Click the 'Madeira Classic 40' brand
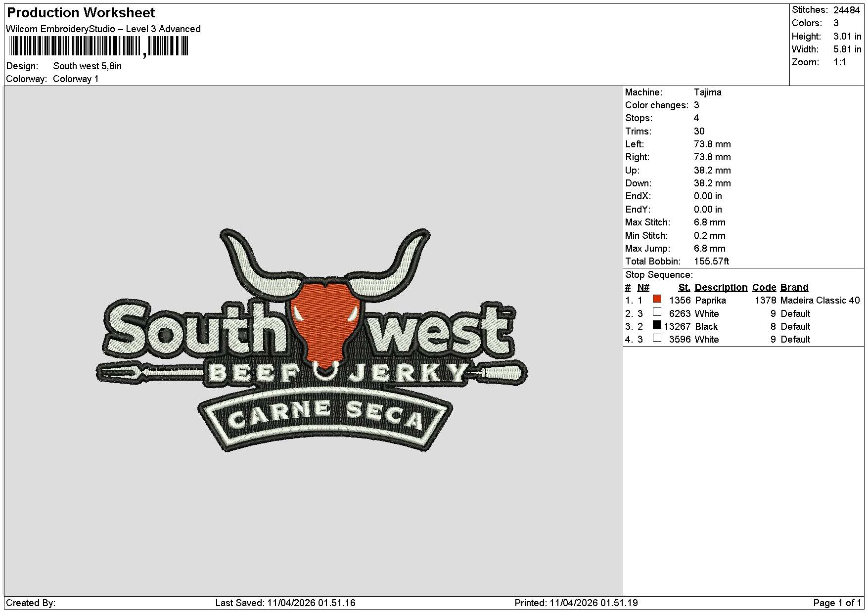This screenshot has width=868, height=613. click(x=820, y=301)
